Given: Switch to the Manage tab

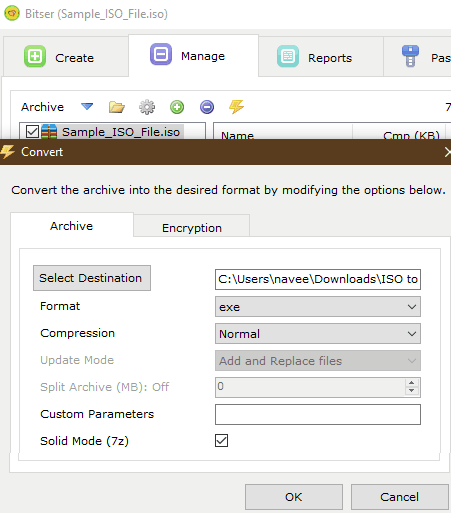Looking at the screenshot, I should click(x=193, y=55).
